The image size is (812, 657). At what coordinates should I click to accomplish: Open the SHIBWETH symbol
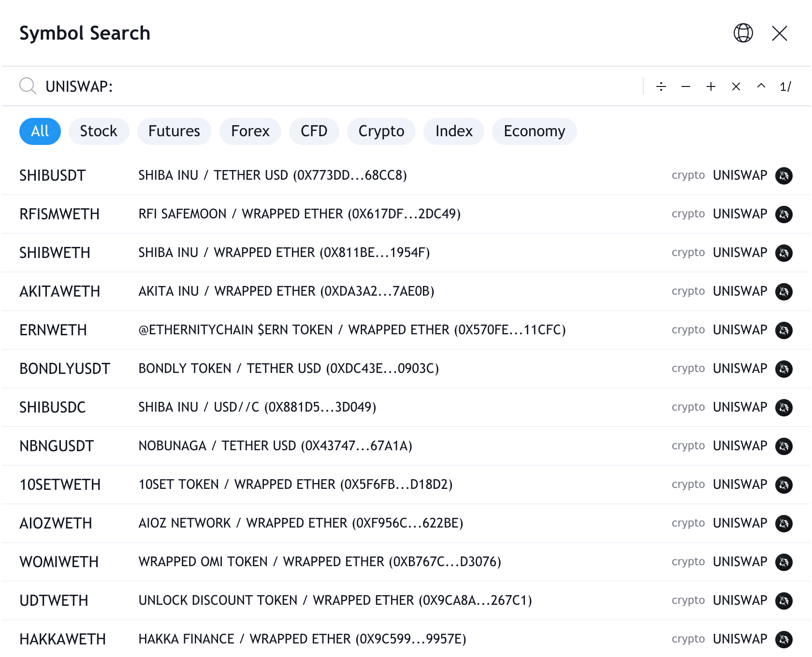coord(406,253)
